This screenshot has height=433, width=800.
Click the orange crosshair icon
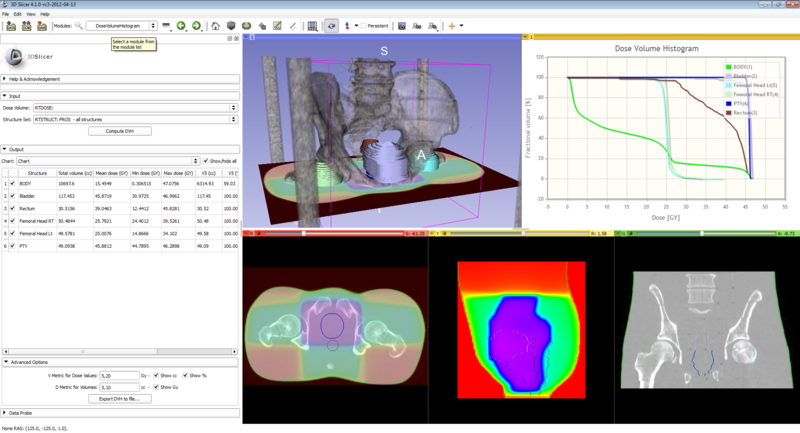(452, 26)
